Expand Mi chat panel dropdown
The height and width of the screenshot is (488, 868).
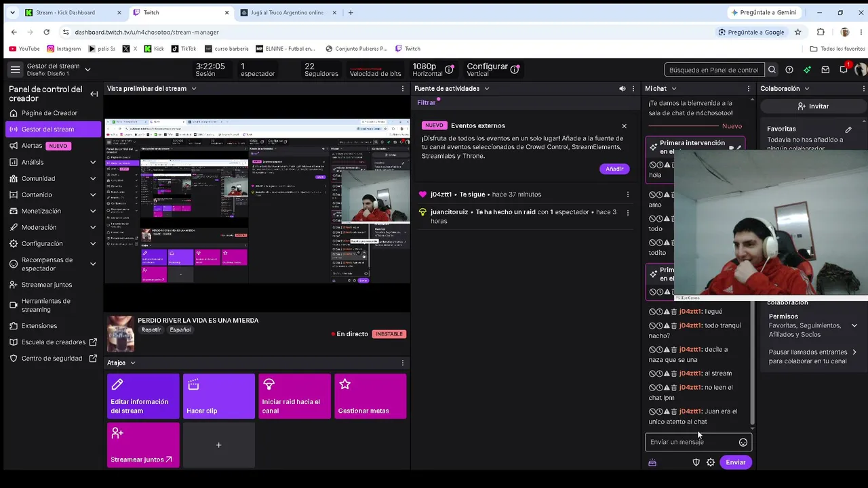tap(673, 89)
